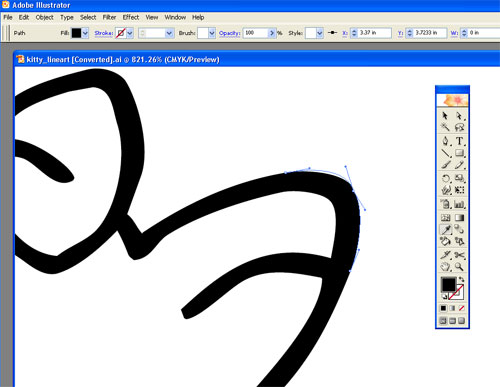Click the X position stepper arrows
500x387 pixels.
[x=354, y=33]
